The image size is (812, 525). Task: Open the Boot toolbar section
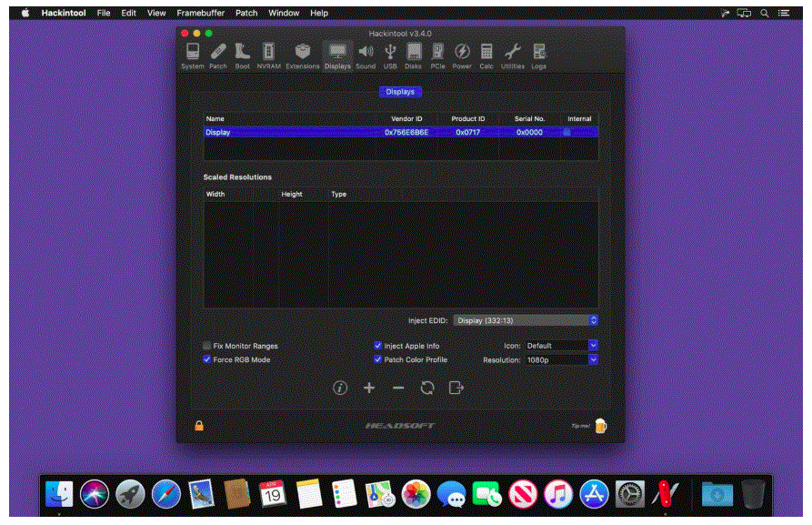[243, 56]
